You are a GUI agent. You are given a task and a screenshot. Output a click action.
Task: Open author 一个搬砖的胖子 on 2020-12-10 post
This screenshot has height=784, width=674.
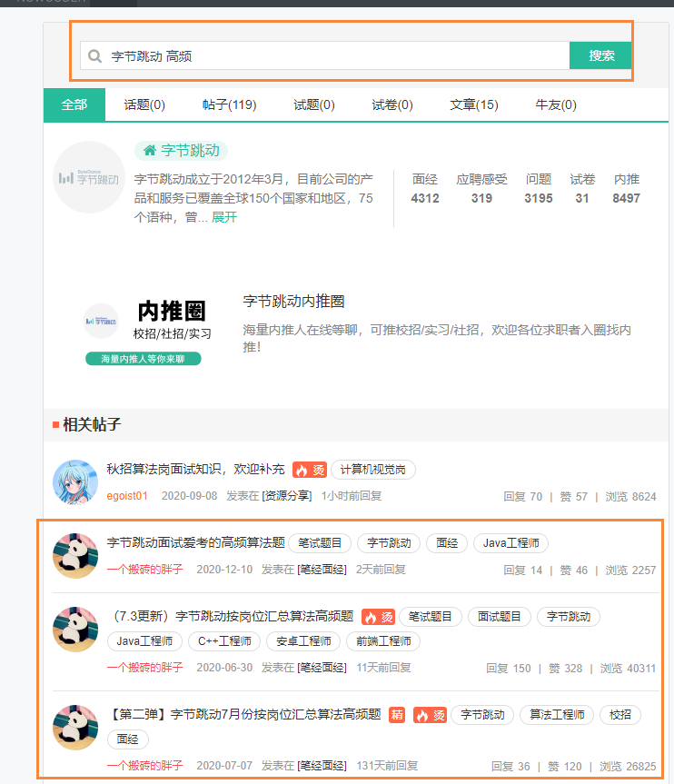pyautogui.click(x=145, y=570)
